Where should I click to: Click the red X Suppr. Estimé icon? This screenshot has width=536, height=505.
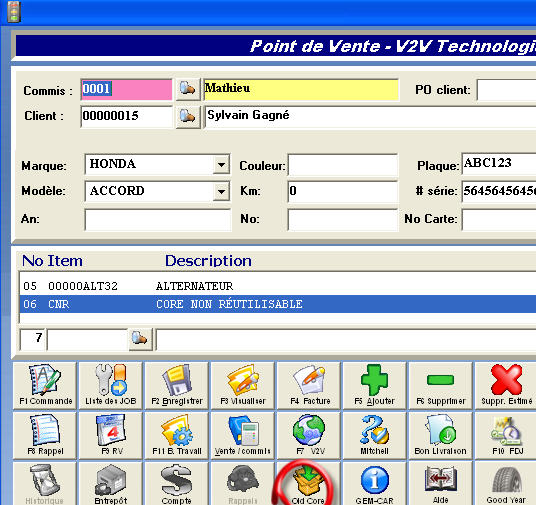506,385
